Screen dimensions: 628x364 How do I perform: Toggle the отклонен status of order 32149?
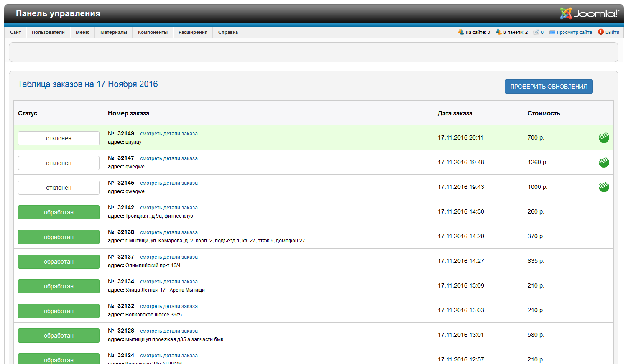click(59, 138)
